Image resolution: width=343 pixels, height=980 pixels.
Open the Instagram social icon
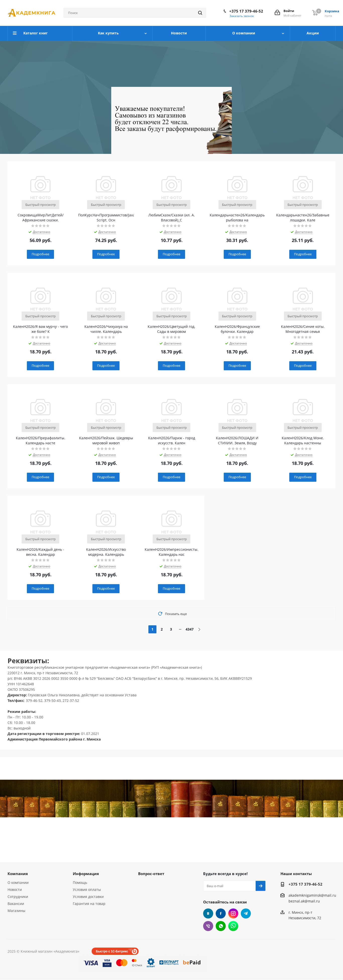233,913
